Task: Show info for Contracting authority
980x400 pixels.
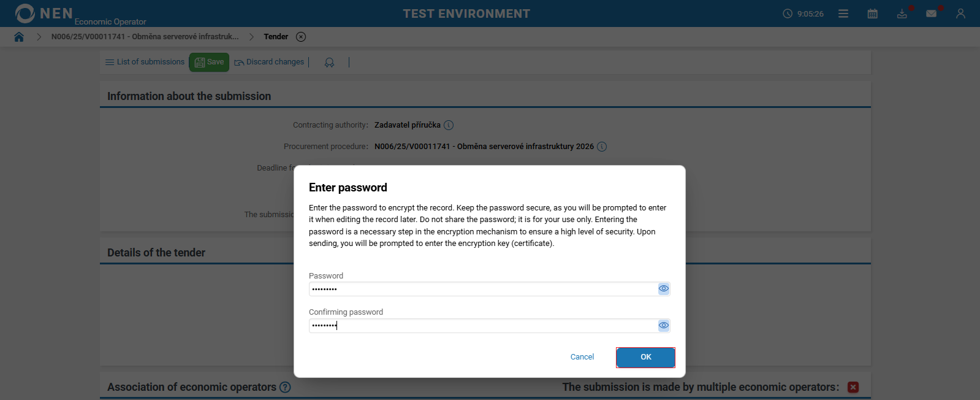Action: tap(449, 125)
